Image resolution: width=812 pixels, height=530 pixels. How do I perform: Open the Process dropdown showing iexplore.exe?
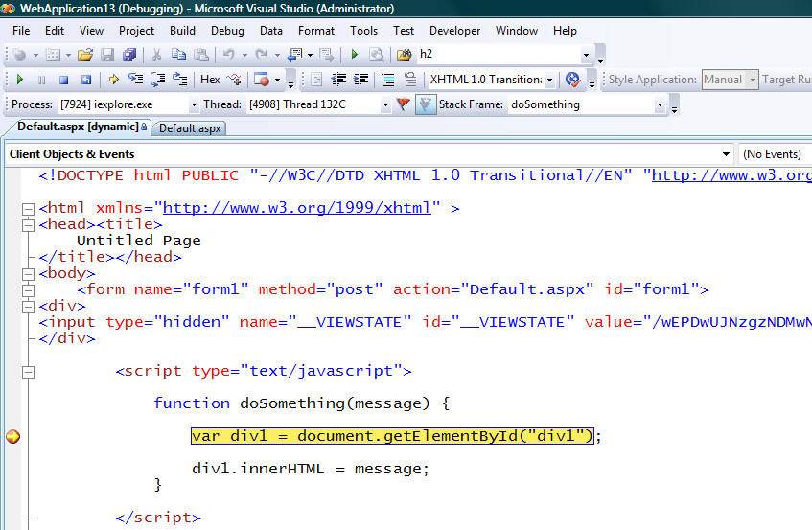pyautogui.click(x=194, y=104)
